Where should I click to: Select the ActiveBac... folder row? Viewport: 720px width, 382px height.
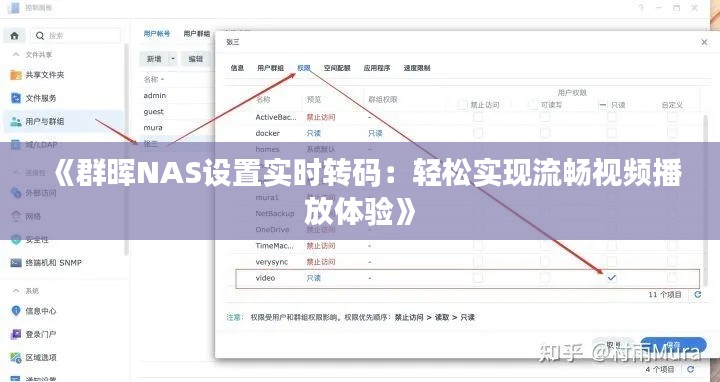click(464, 117)
